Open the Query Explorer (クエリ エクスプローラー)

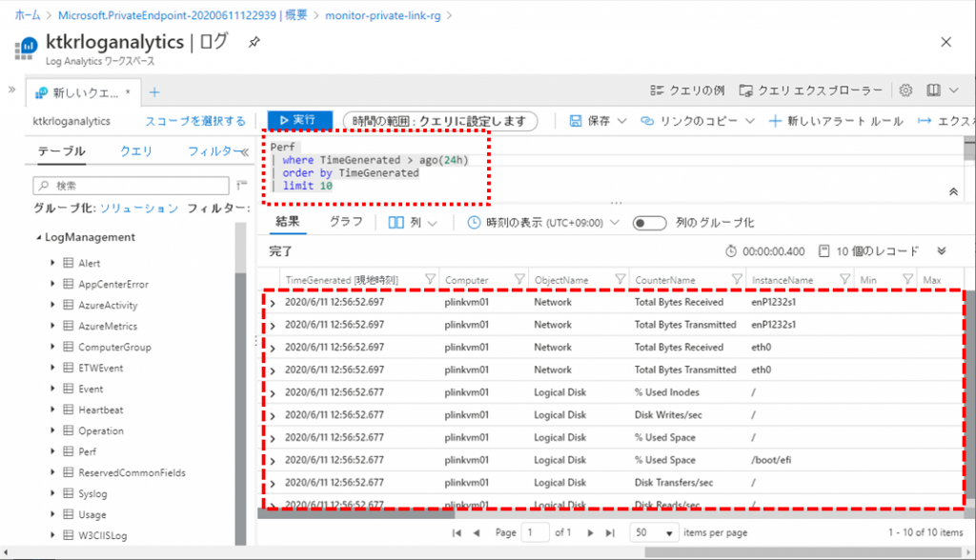click(810, 90)
